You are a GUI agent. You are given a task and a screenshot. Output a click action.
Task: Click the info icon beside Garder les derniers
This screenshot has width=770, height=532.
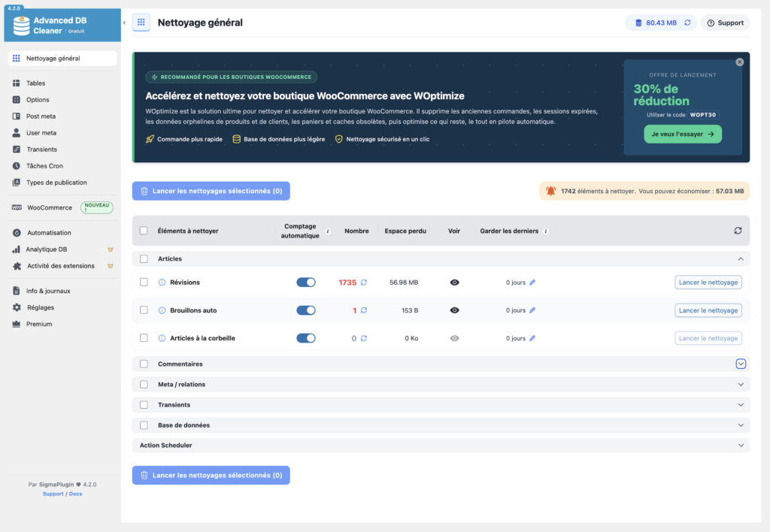pos(546,231)
